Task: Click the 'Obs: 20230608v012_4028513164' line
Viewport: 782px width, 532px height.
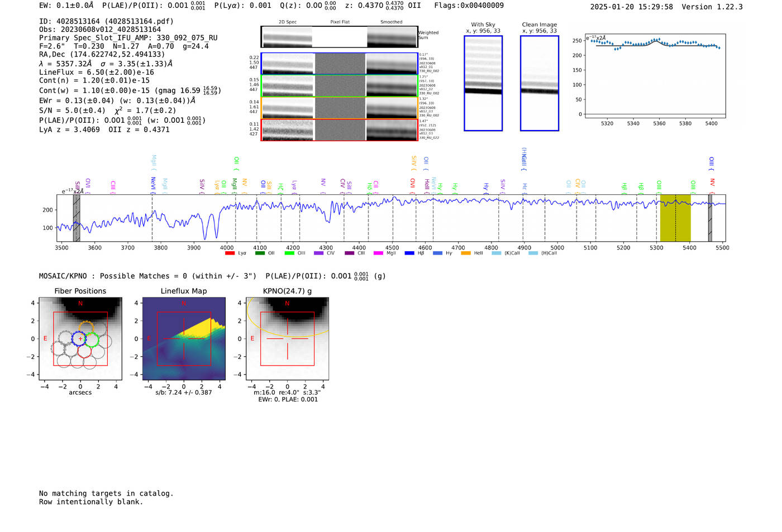Action: pyautogui.click(x=100, y=30)
